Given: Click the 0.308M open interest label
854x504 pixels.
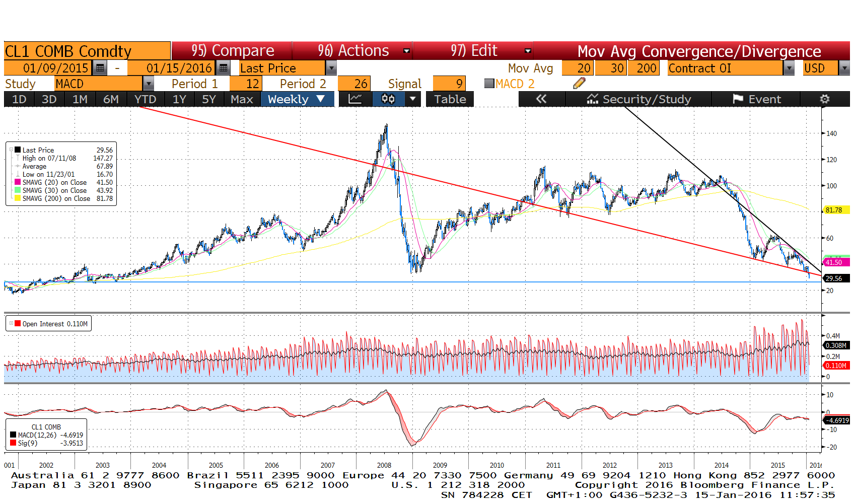Looking at the screenshot, I should [x=836, y=345].
